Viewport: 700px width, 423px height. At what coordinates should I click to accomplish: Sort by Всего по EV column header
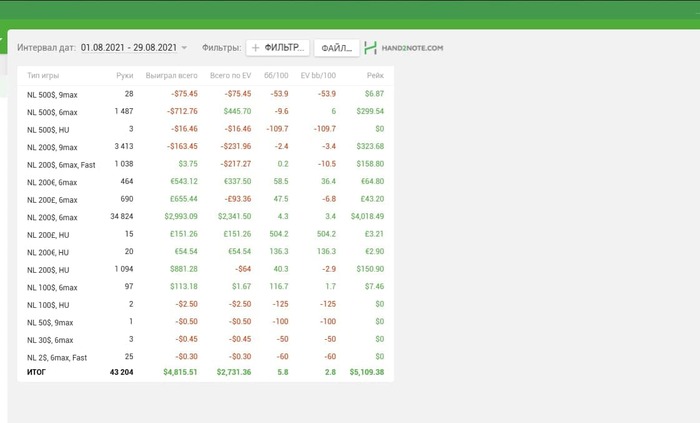[230, 75]
